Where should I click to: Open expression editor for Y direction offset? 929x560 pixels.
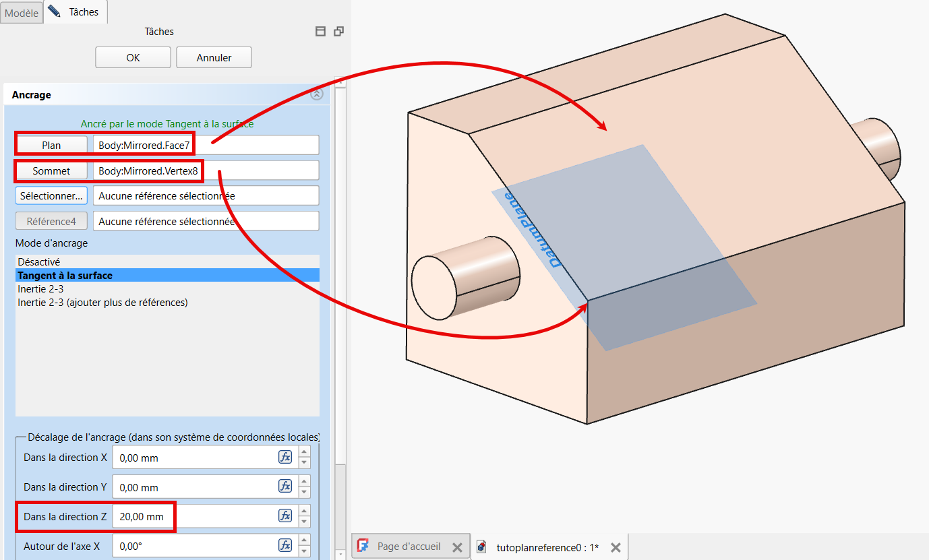coord(285,487)
